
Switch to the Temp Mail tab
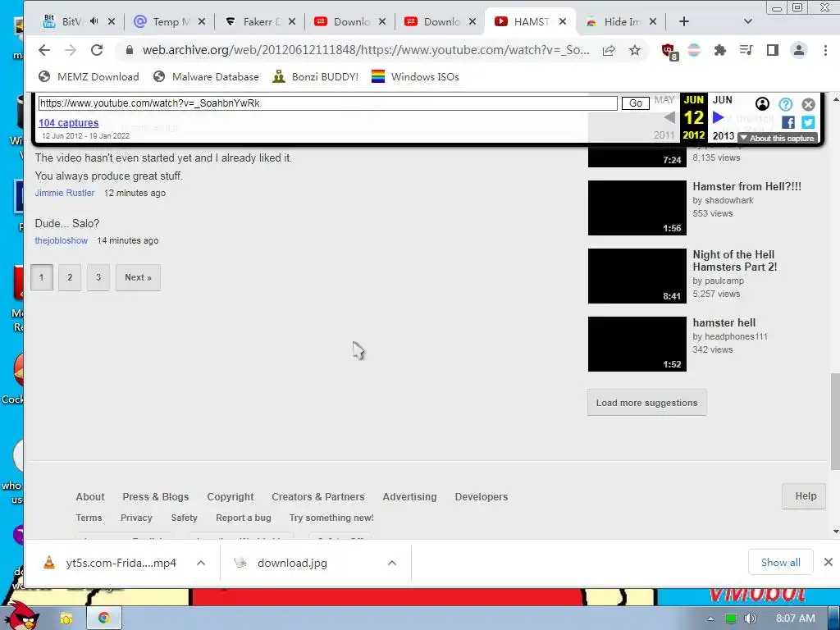(x=171, y=21)
